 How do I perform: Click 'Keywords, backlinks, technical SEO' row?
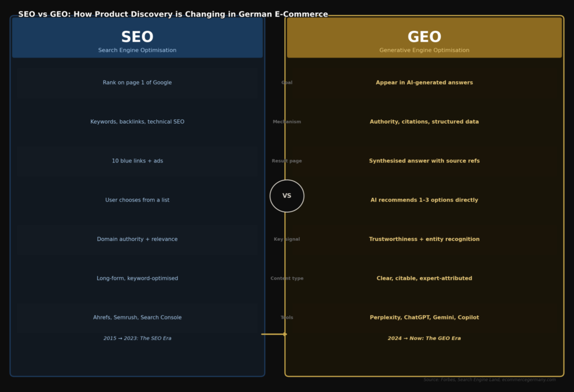click(x=137, y=122)
